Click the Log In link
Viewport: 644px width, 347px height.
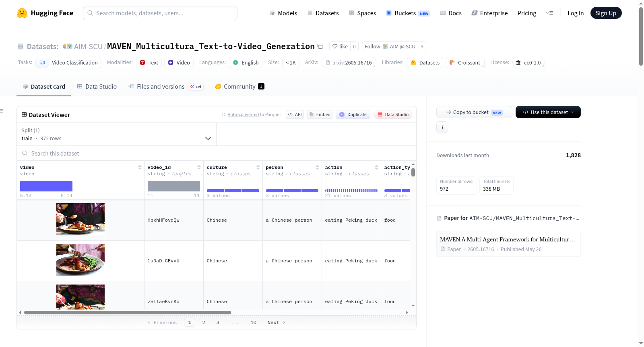(x=576, y=13)
